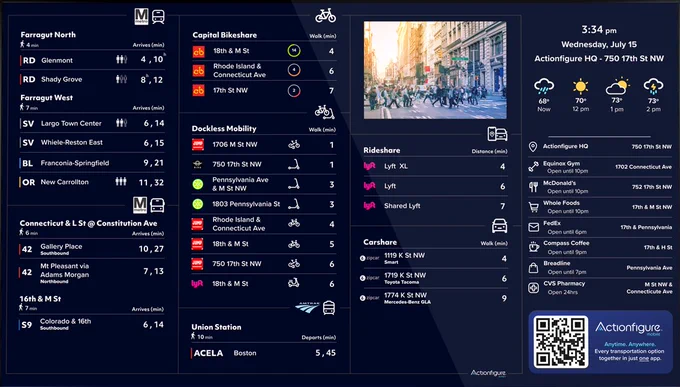680x387 pixels.
Task: Select the RD Shady Grove train row
Action: 92,79
